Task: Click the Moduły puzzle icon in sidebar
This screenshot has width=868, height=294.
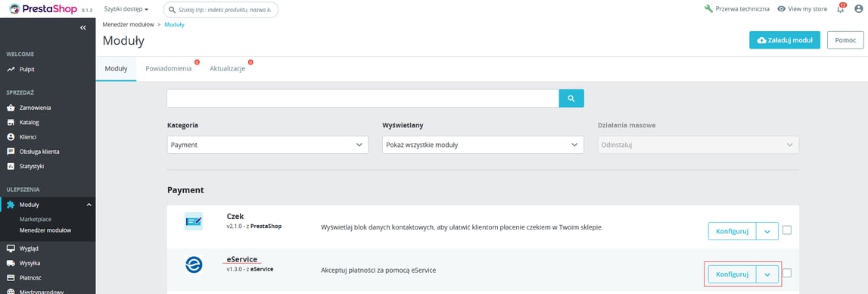Action: pos(11,205)
